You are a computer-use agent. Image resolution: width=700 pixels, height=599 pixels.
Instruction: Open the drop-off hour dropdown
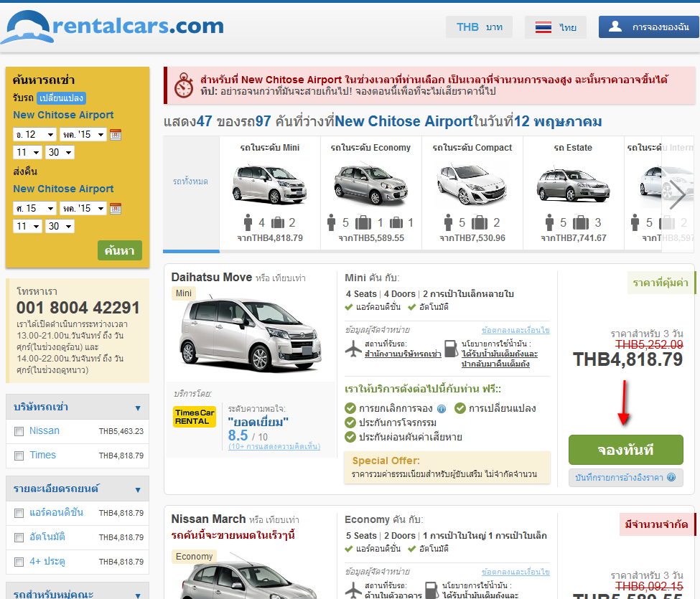(28, 226)
